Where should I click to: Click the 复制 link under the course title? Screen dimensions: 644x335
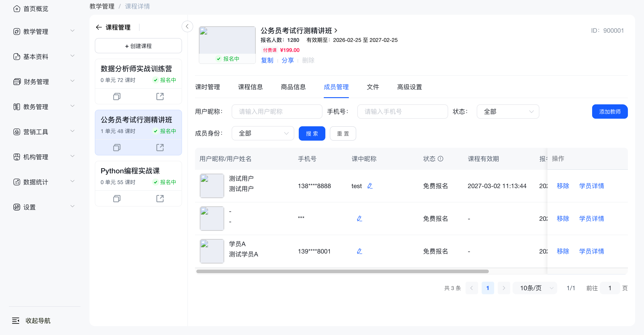tap(267, 60)
